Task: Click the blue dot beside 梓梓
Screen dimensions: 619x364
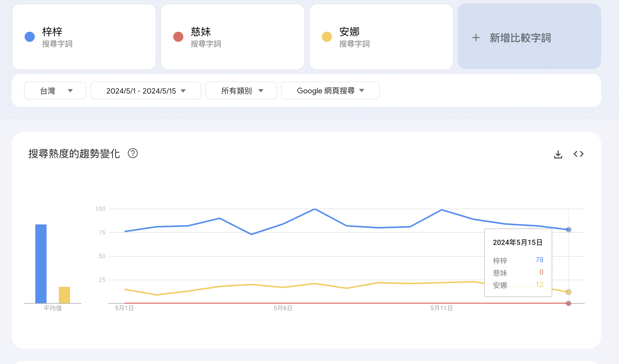Action: (x=30, y=37)
